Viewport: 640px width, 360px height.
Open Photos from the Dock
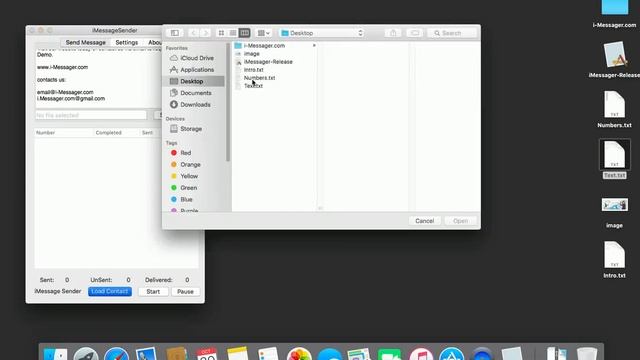click(299, 354)
